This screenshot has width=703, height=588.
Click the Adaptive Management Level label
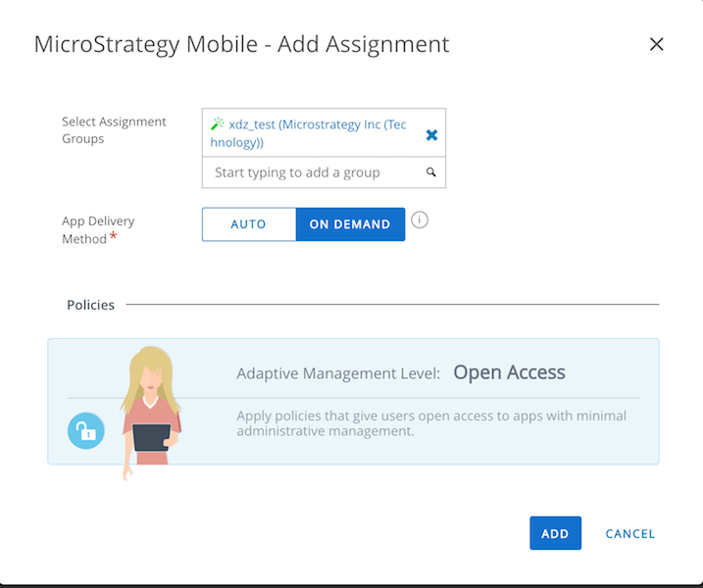coord(338,373)
